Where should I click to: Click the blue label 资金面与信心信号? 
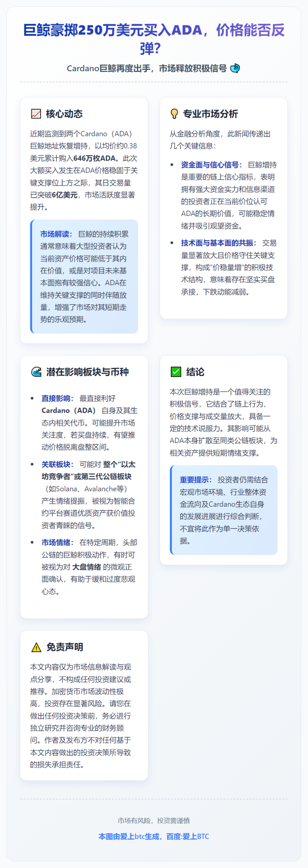click(211, 165)
